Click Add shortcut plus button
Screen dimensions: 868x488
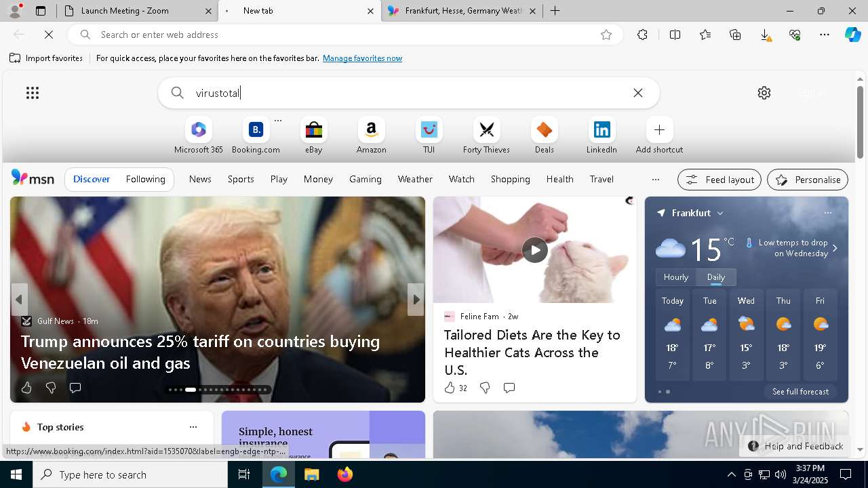[x=659, y=136]
